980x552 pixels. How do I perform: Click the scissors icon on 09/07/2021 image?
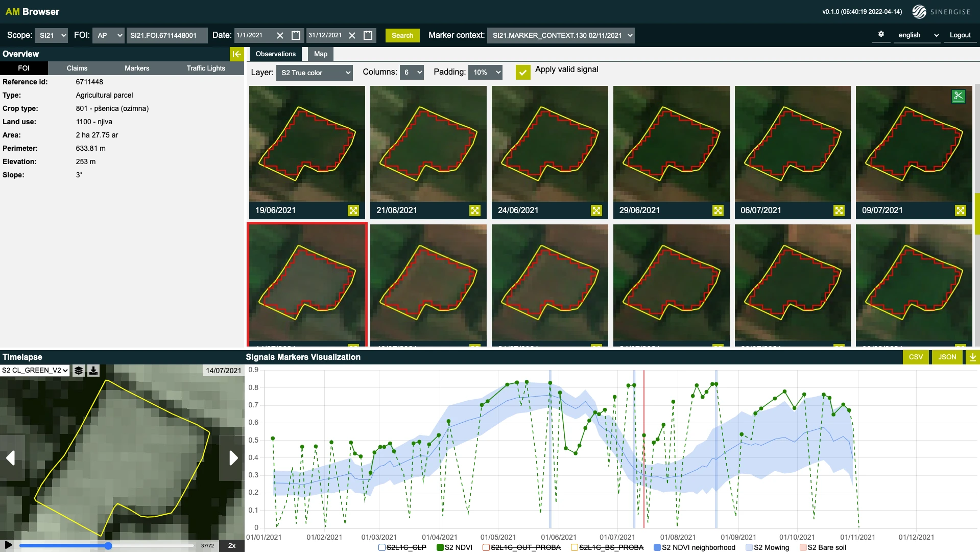pos(958,96)
